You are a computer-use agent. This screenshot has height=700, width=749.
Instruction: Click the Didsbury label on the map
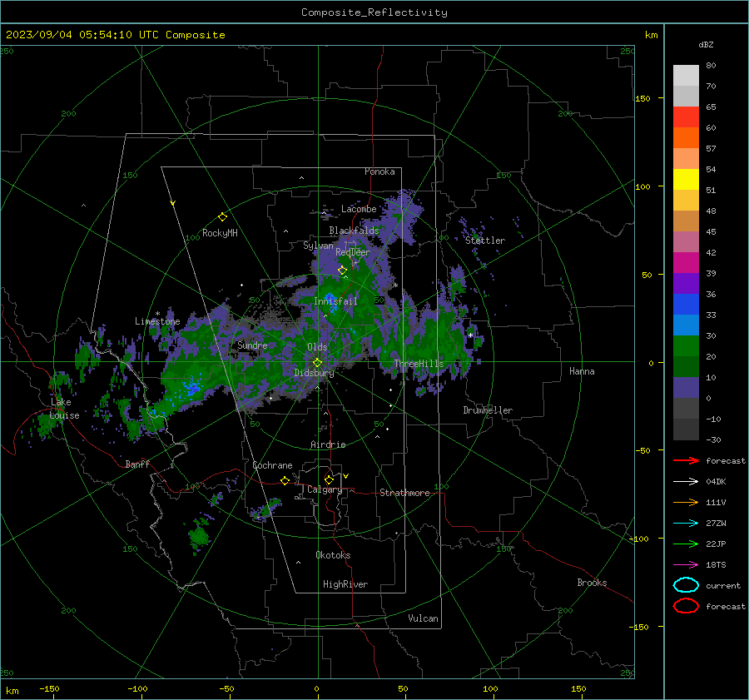[314, 373]
